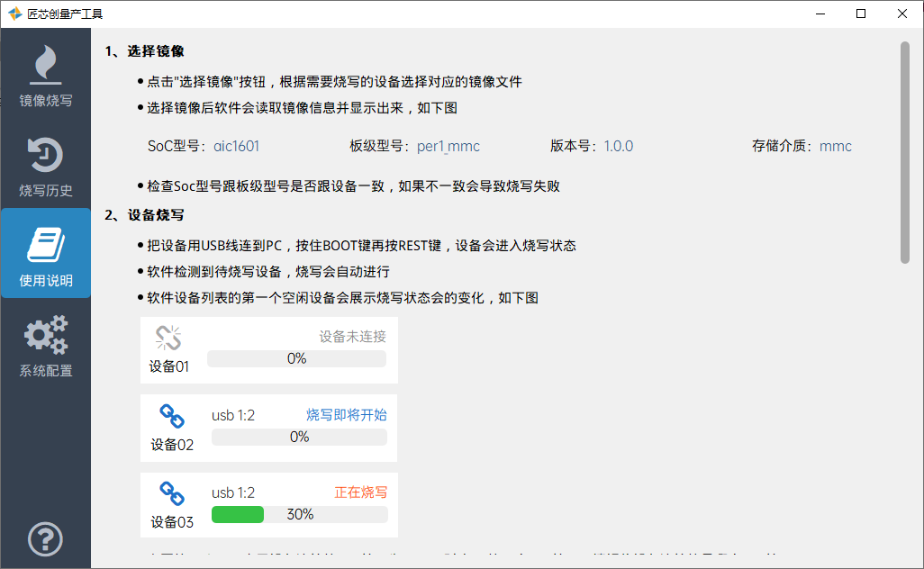This screenshot has height=569, width=924.
Task: Click the SoC型号 value aic1601
Action: (237, 146)
